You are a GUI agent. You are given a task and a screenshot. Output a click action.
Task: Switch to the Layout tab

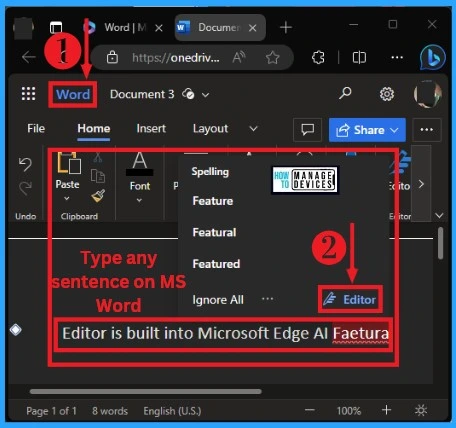coord(210,129)
